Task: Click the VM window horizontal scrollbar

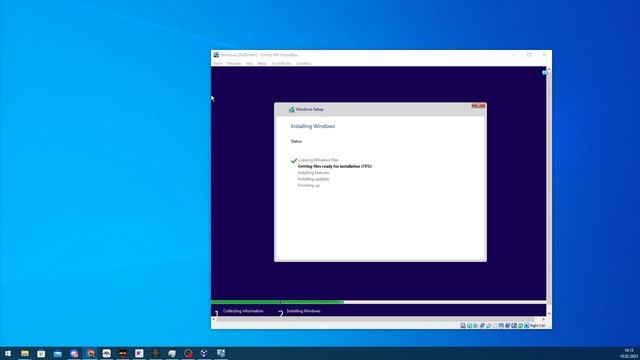Action: coord(375,319)
